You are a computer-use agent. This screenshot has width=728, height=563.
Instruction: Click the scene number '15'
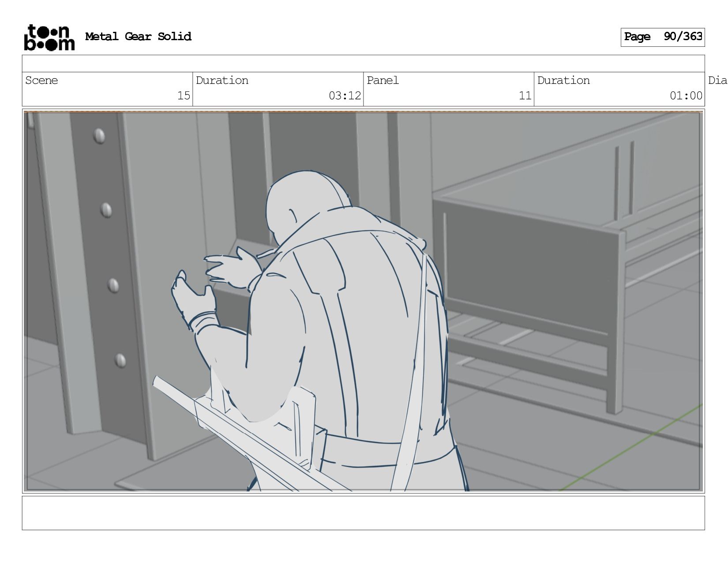[x=184, y=95]
